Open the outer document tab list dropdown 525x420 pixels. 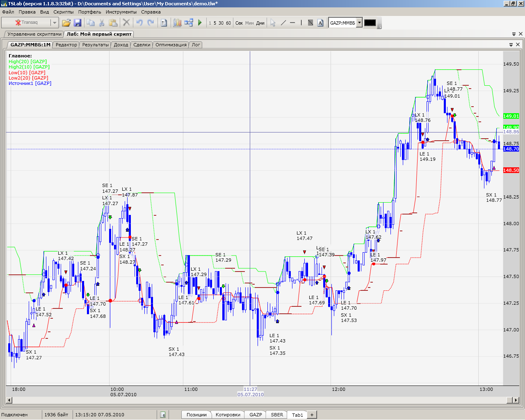click(x=514, y=34)
